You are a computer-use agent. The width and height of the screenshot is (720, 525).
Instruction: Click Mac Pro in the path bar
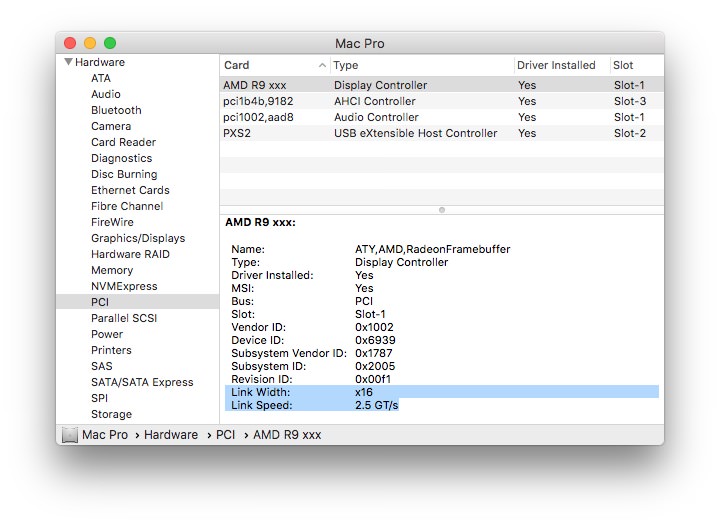[105, 435]
